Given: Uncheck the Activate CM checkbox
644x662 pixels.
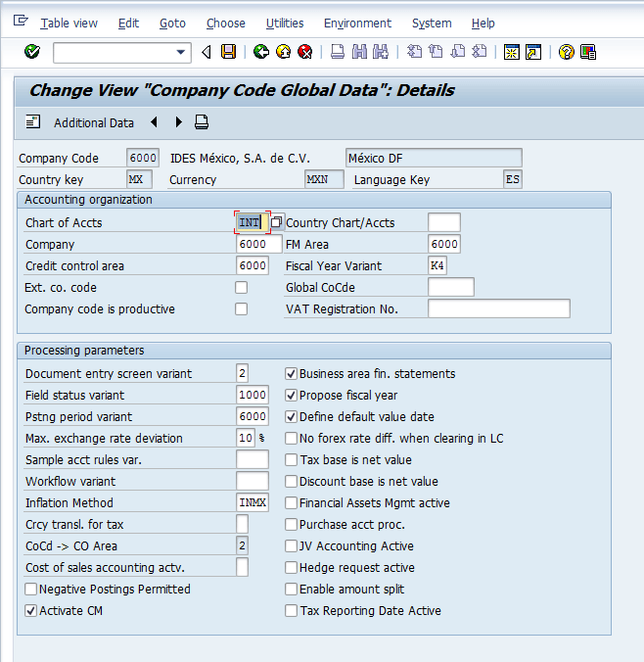Looking at the screenshot, I should 31,611.
